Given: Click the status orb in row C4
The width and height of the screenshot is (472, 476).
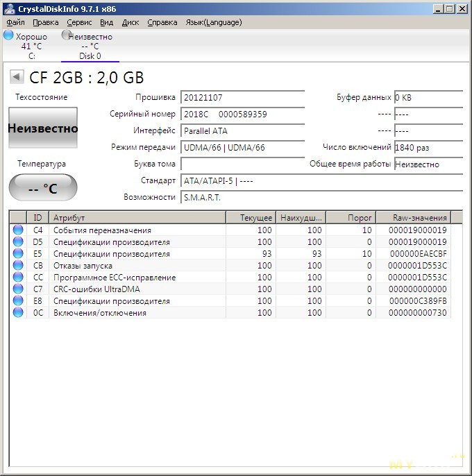Looking at the screenshot, I should tap(18, 230).
